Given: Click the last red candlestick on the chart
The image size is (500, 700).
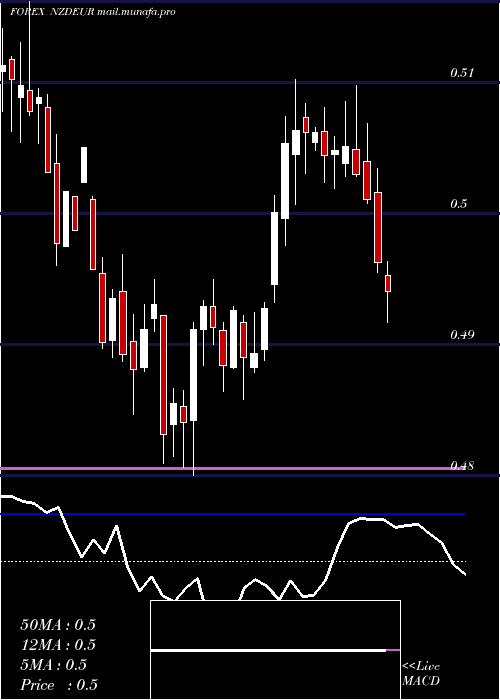Looking at the screenshot, I should (x=388, y=283).
